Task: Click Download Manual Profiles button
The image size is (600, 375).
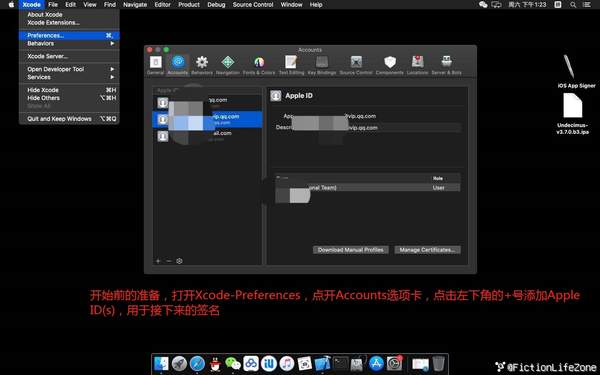Action: tap(351, 250)
